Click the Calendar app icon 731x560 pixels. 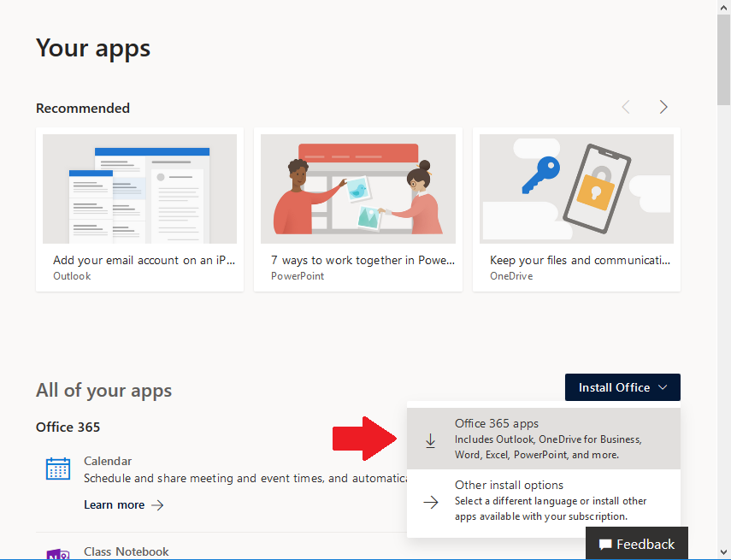pos(58,469)
